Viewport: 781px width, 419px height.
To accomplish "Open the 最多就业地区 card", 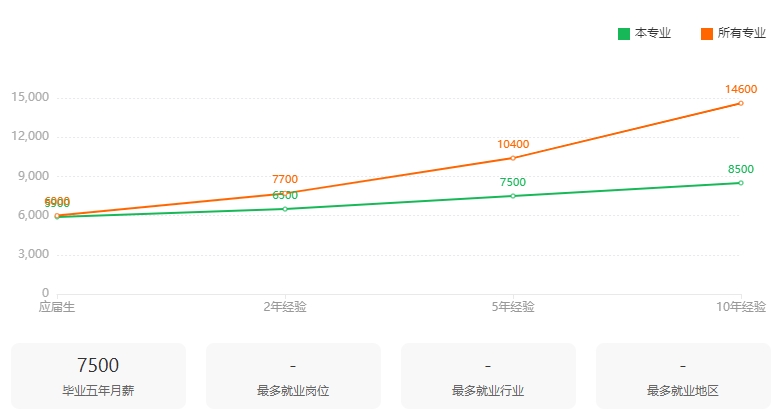I will coord(683,376).
